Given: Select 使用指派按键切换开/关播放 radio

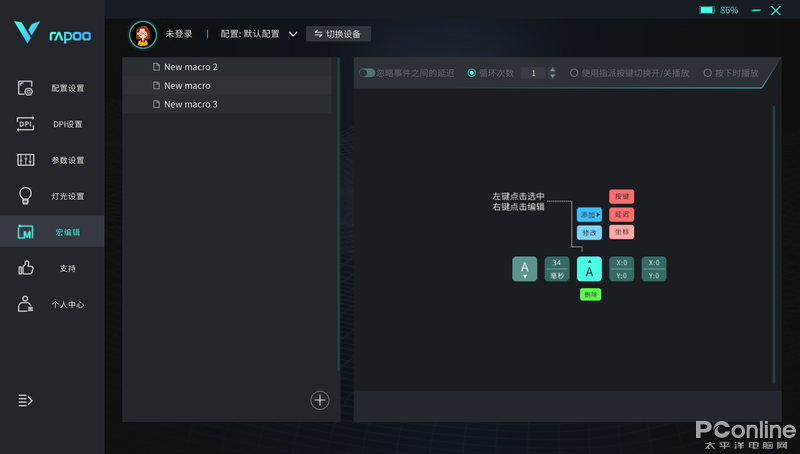Looking at the screenshot, I should (x=574, y=73).
